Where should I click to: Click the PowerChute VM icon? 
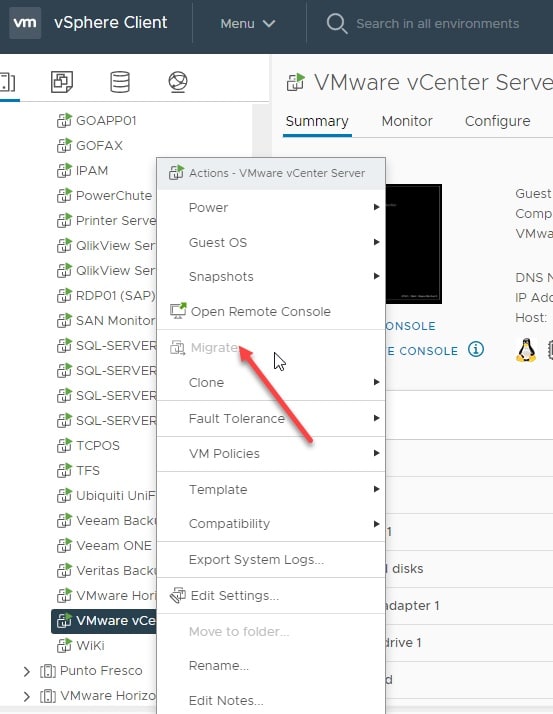(x=64, y=196)
